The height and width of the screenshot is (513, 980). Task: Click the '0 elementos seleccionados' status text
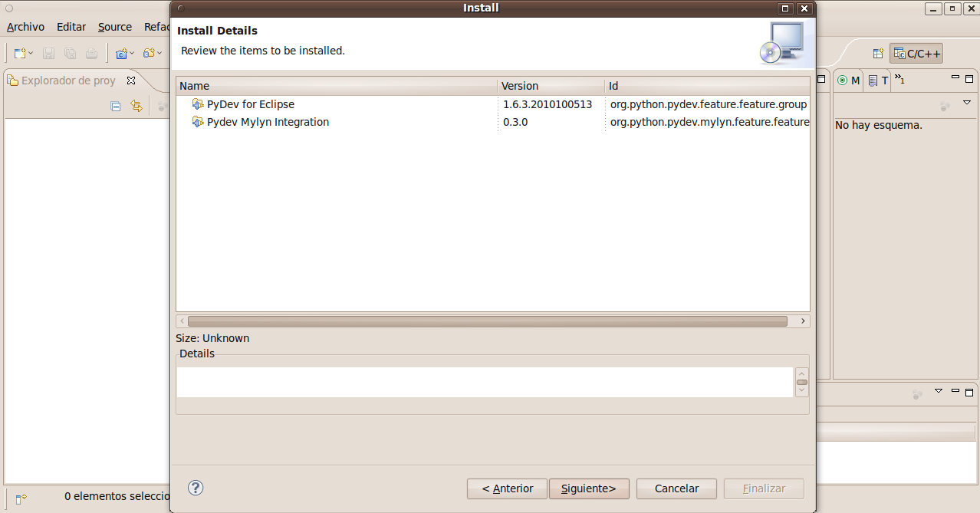tap(117, 496)
